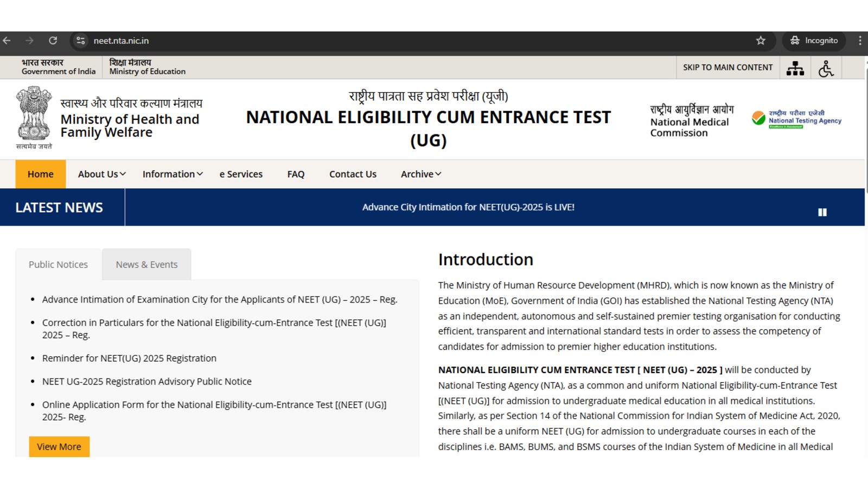This screenshot has height=488, width=868.
Task: Open the NEET UG-2025 Registration Advisory notice
Action: coord(146,381)
